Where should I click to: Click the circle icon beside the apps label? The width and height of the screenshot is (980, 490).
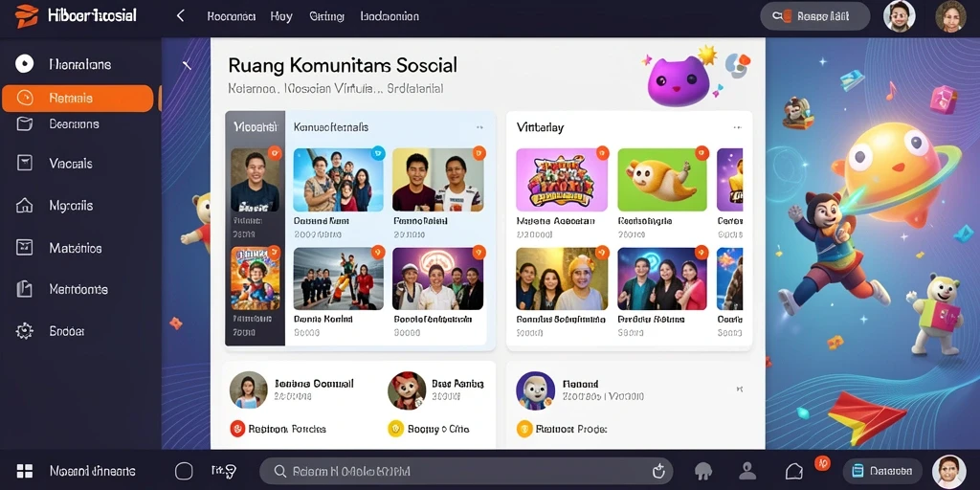click(x=184, y=471)
